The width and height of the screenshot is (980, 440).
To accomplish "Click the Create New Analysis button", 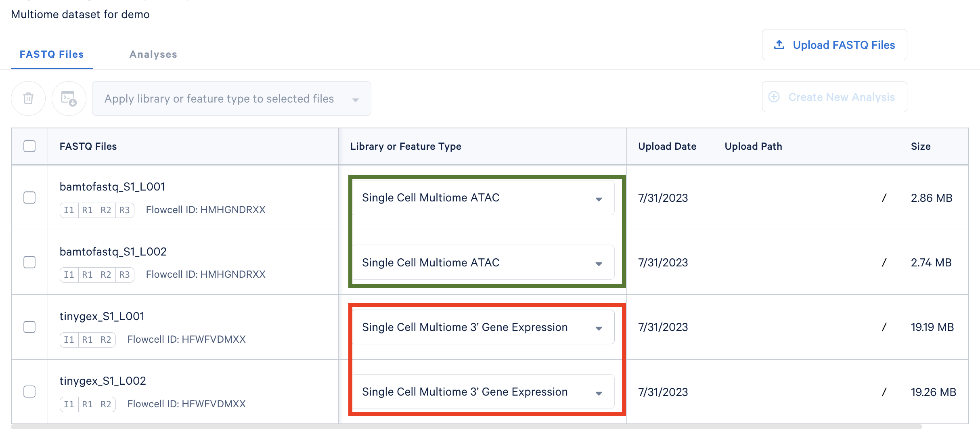I will point(834,97).
